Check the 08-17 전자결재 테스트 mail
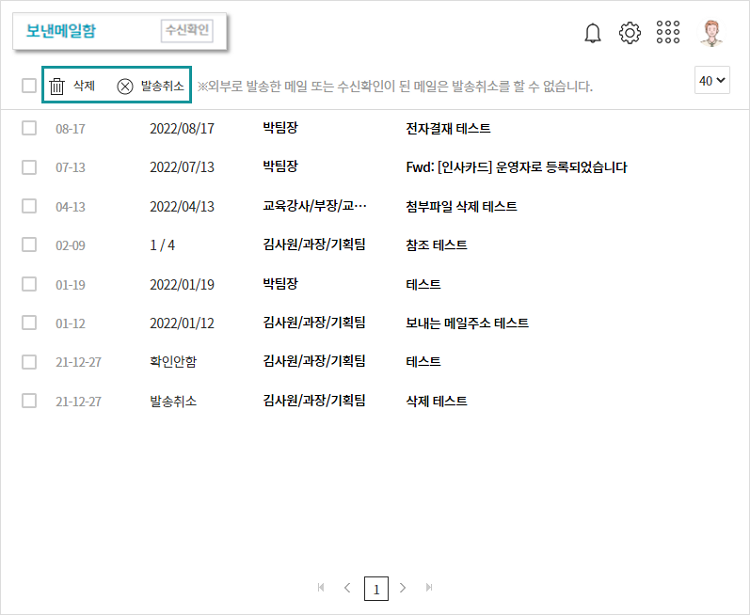The height and width of the screenshot is (615, 750). (x=29, y=128)
